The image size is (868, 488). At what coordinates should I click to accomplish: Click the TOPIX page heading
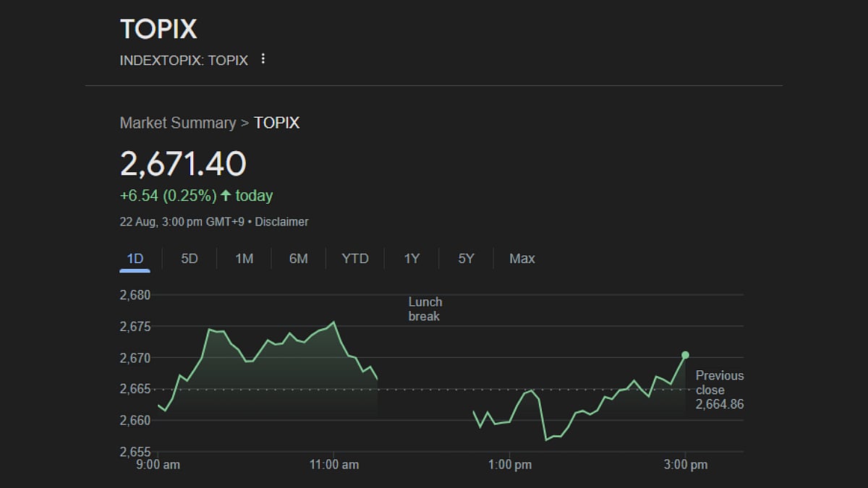tap(158, 29)
